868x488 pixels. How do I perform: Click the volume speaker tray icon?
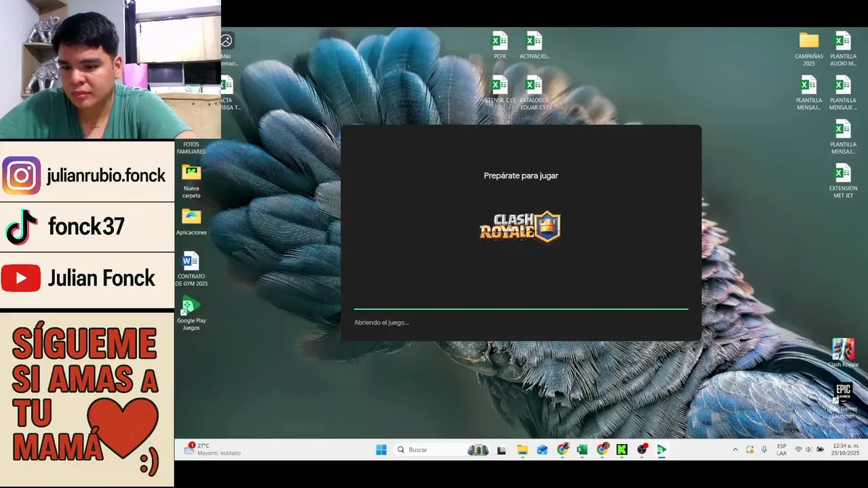(808, 449)
